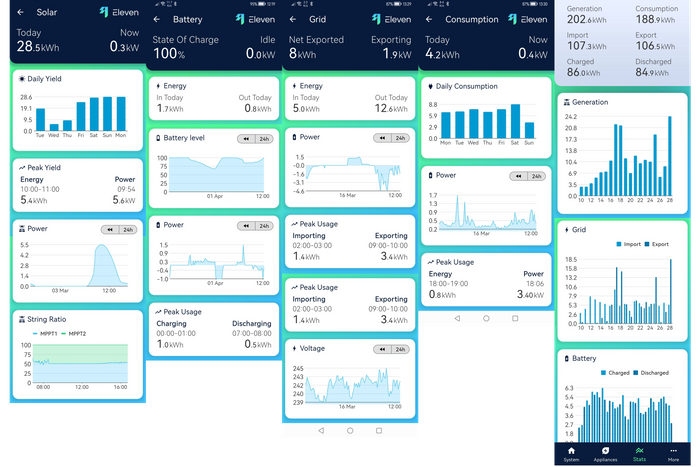Rewind the Consumption Power chart

tap(519, 176)
